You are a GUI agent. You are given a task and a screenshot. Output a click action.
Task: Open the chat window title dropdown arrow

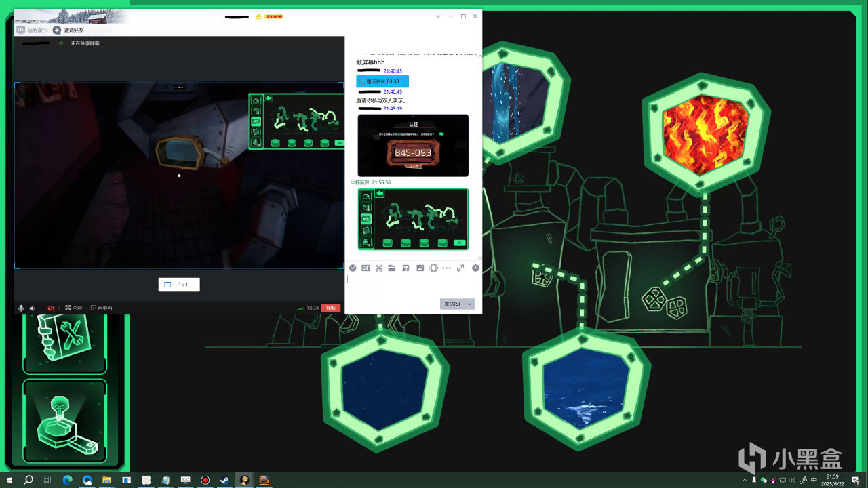(438, 16)
